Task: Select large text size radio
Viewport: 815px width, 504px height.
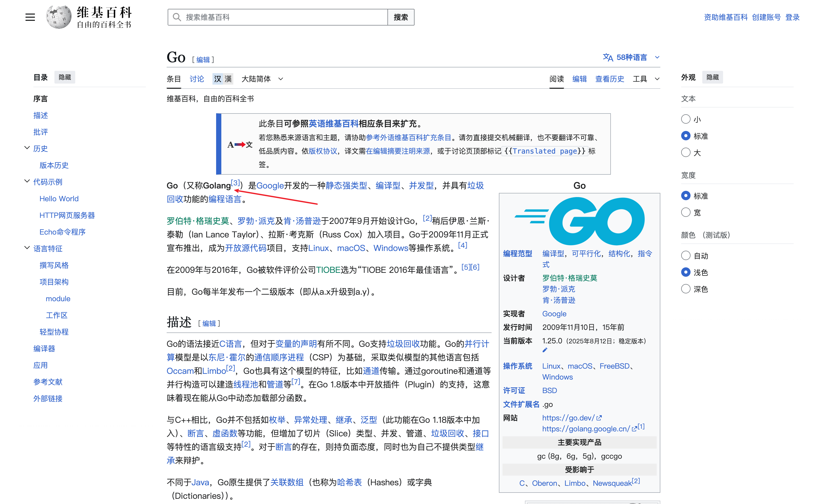Action: (686, 152)
